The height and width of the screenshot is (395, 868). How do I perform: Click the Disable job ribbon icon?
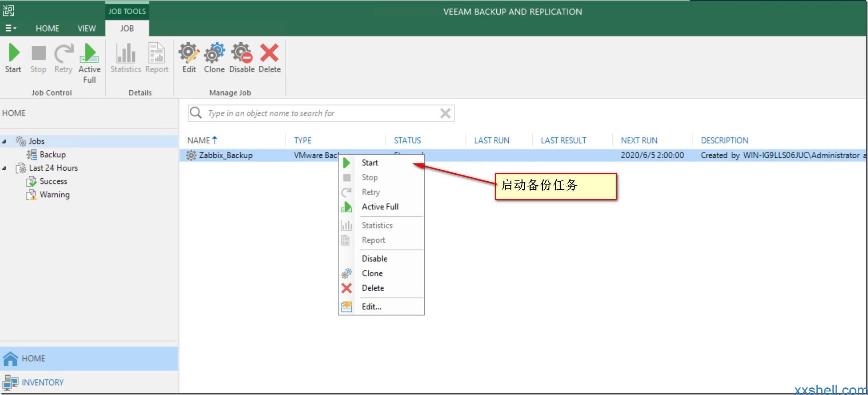click(x=242, y=58)
